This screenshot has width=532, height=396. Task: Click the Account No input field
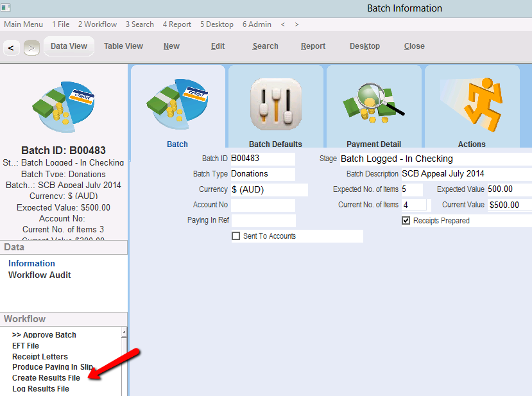tap(263, 205)
